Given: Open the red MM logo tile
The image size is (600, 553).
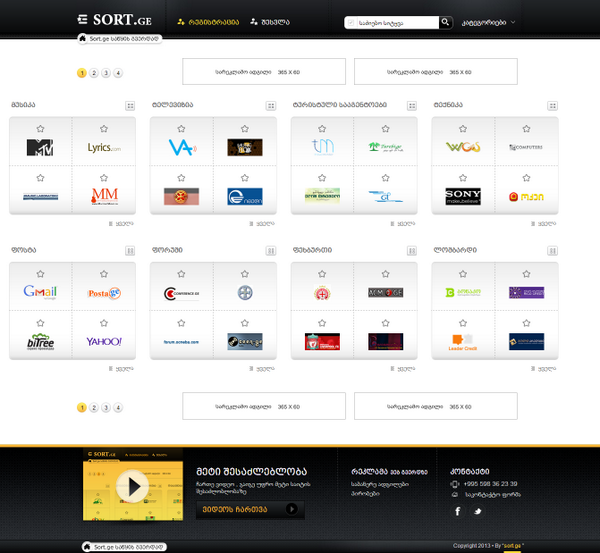Looking at the screenshot, I should pos(104,196).
